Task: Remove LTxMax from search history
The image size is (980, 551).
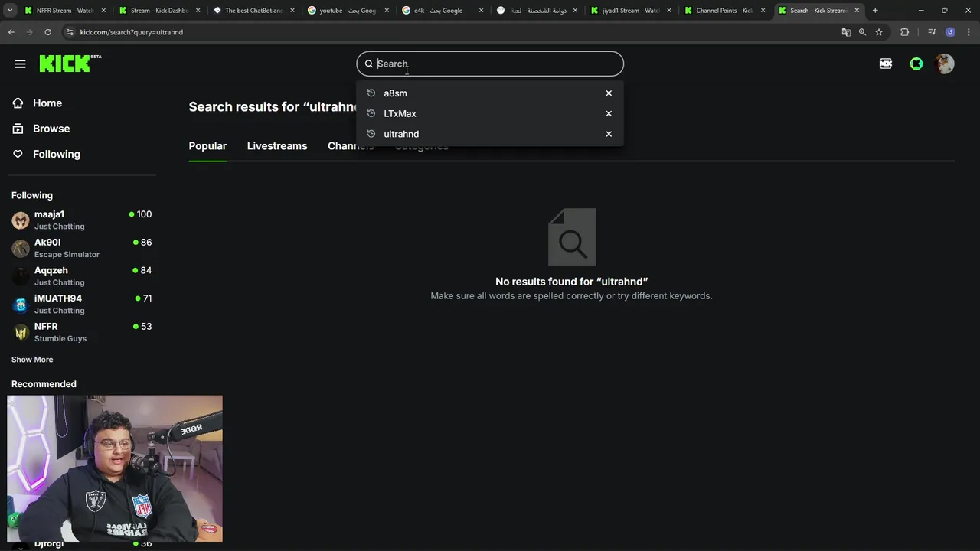Action: (609, 113)
